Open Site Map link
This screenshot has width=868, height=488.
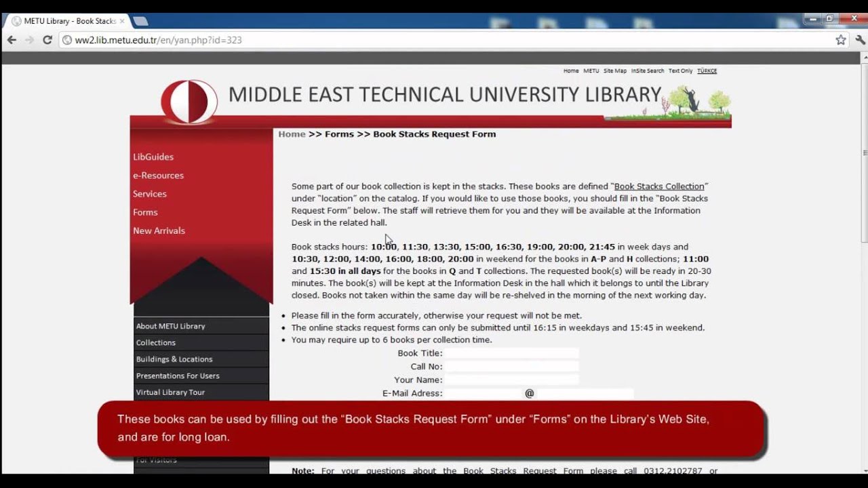coord(615,70)
